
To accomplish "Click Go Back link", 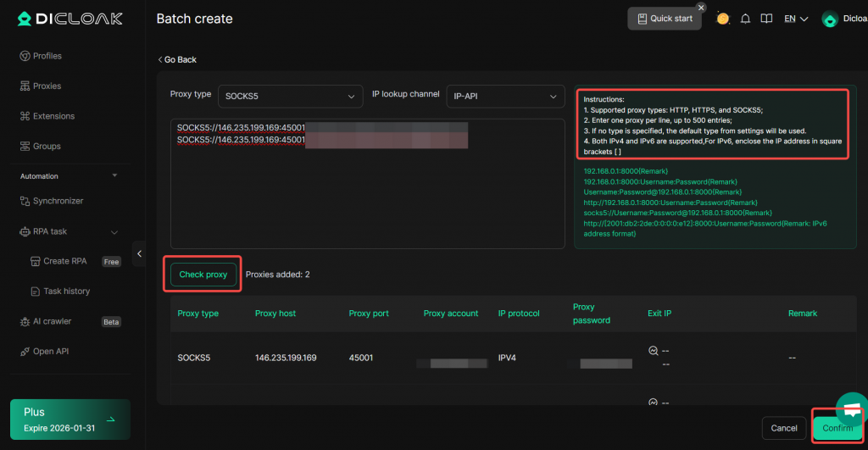I will click(177, 60).
